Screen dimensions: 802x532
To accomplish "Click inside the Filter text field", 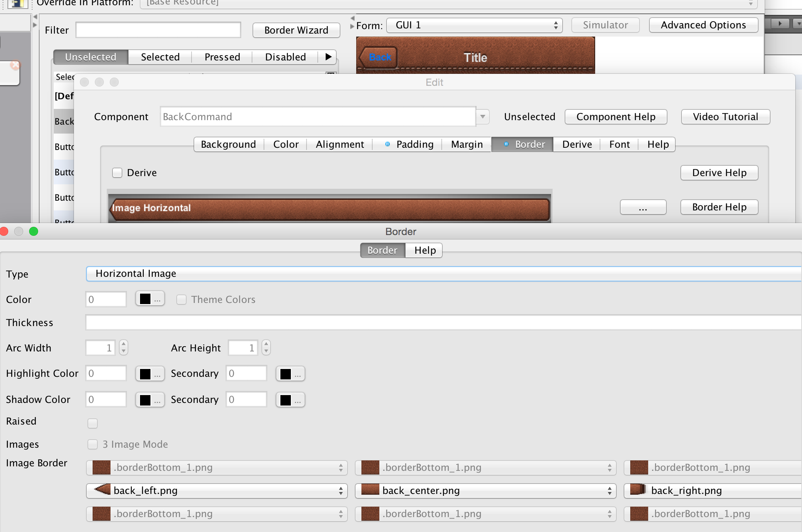I will [158, 29].
